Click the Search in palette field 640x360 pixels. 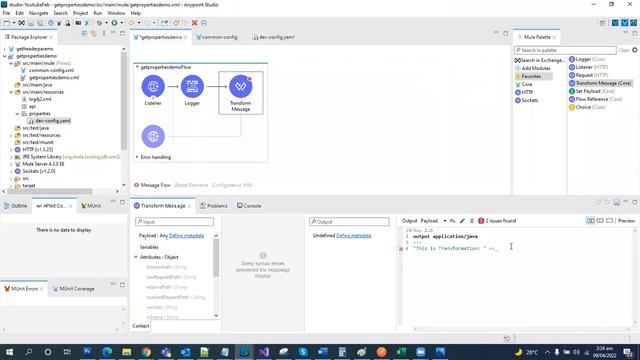(565, 50)
